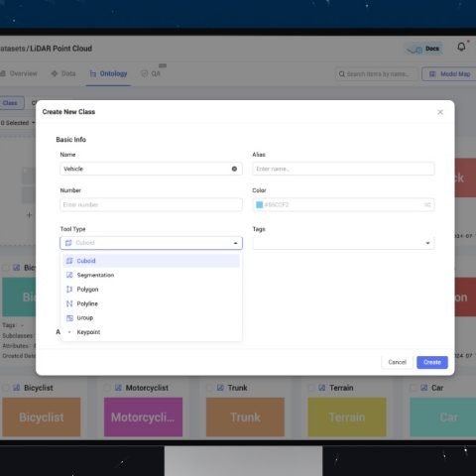The width and height of the screenshot is (476, 476).
Task: Click the Trunk segmentation type icon
Action: pos(220,388)
